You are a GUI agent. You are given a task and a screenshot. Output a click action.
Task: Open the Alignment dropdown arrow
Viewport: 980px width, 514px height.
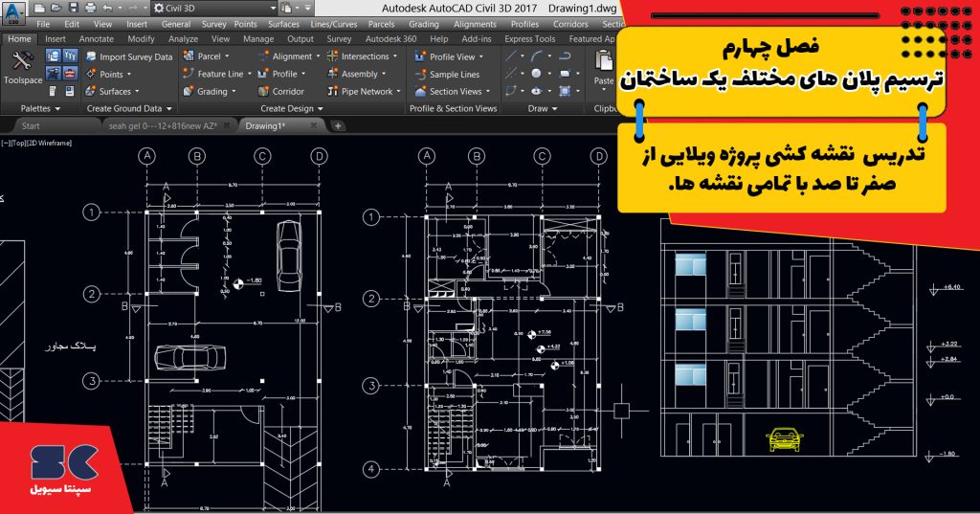pos(318,56)
